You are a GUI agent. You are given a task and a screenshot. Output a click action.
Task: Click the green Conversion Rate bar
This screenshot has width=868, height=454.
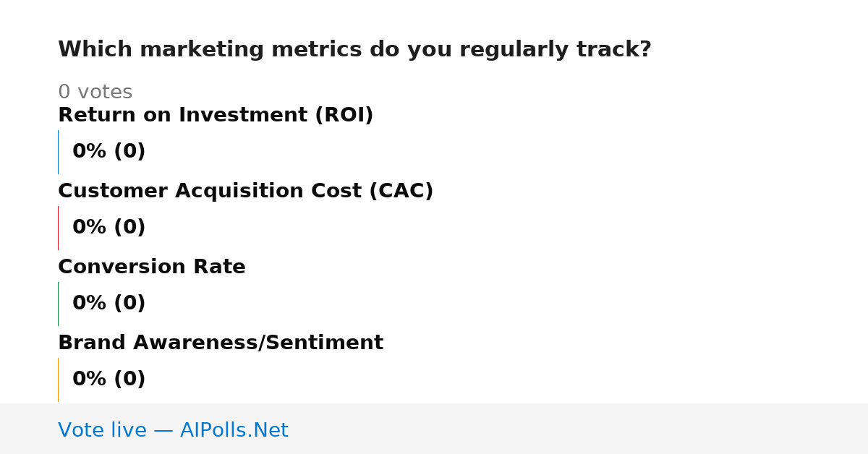pyautogui.click(x=58, y=304)
